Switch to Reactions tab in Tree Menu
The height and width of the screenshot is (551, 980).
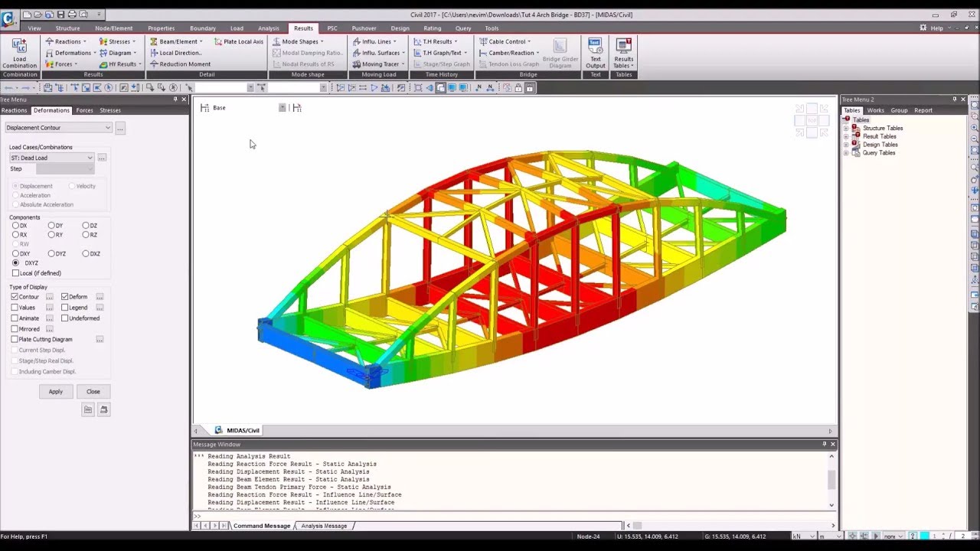[x=14, y=110]
